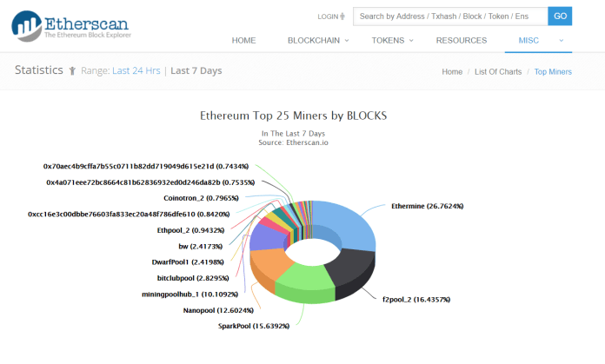
Task: Focus the address search input field
Action: tap(450, 17)
